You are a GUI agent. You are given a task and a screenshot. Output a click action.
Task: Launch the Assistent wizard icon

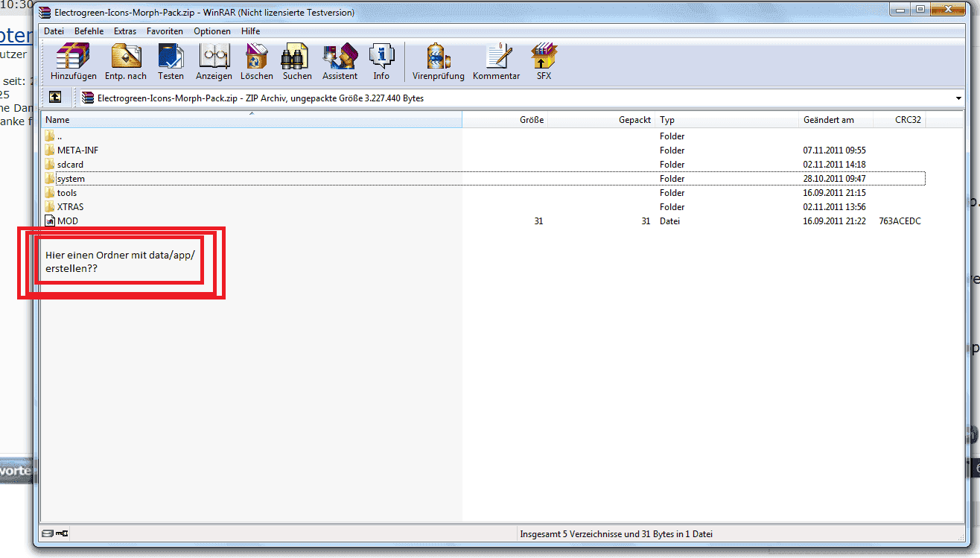(340, 62)
